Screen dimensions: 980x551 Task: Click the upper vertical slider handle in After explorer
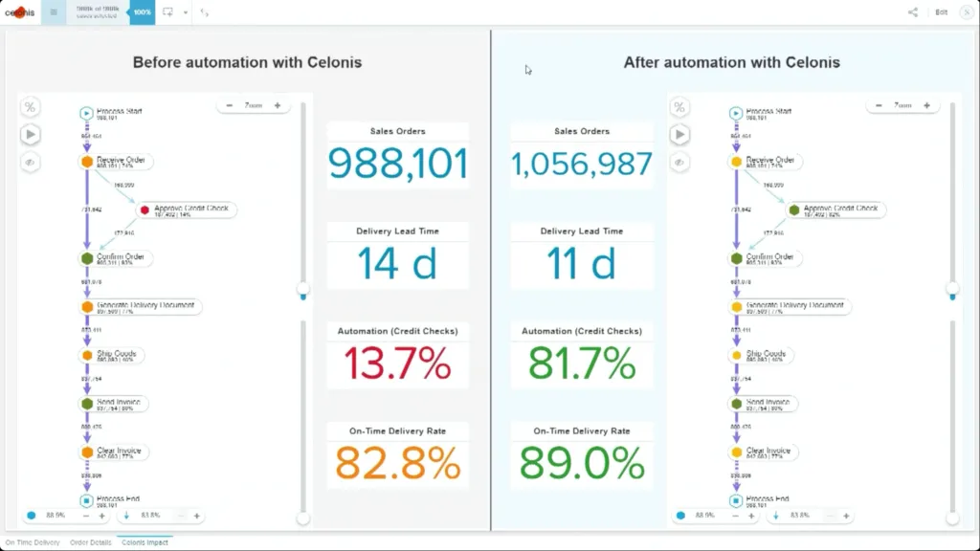pyautogui.click(x=952, y=289)
